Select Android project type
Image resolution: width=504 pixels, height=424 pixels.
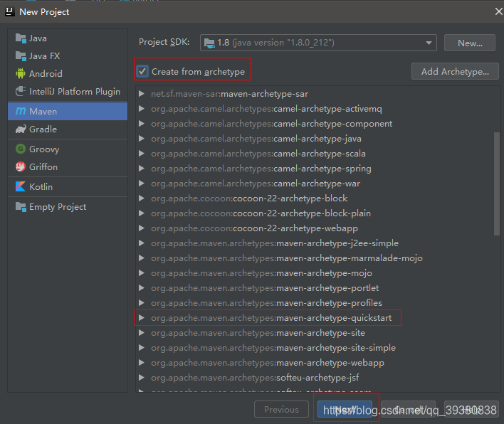pyautogui.click(x=68, y=73)
